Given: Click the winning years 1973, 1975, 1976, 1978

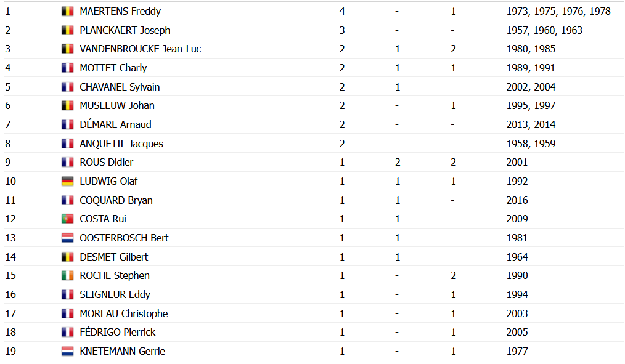Looking at the screenshot, I should (558, 11).
